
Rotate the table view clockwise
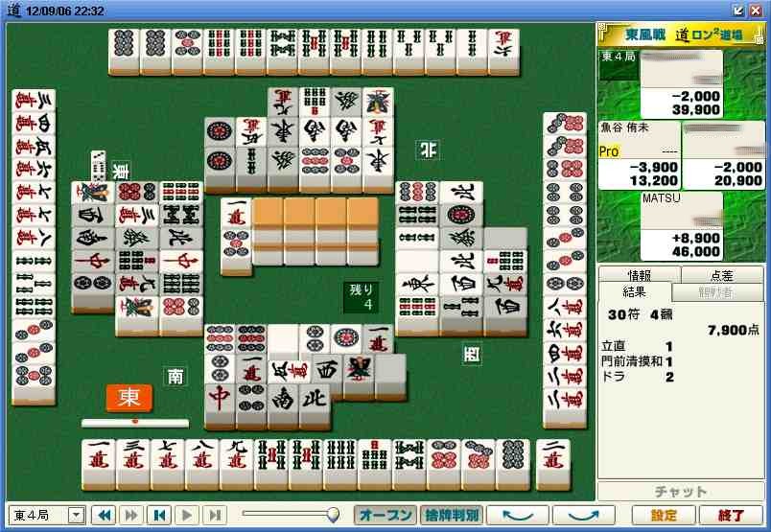(x=584, y=516)
